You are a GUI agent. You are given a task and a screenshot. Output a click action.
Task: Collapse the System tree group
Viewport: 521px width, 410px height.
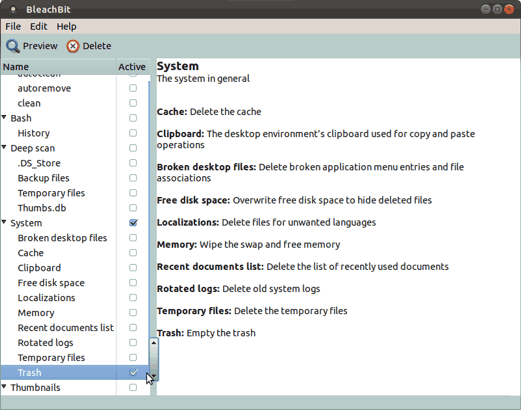tap(4, 222)
